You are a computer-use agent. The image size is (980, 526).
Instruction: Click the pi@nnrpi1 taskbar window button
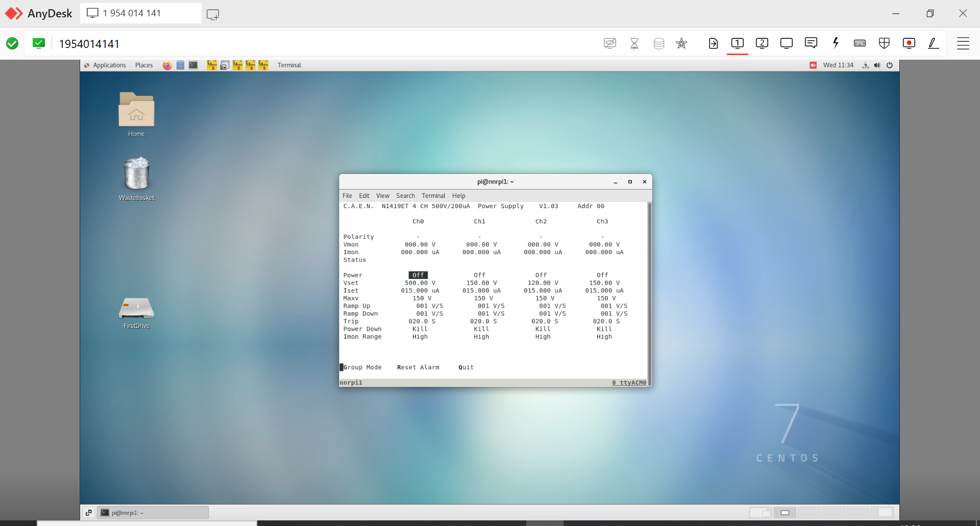tap(153, 513)
